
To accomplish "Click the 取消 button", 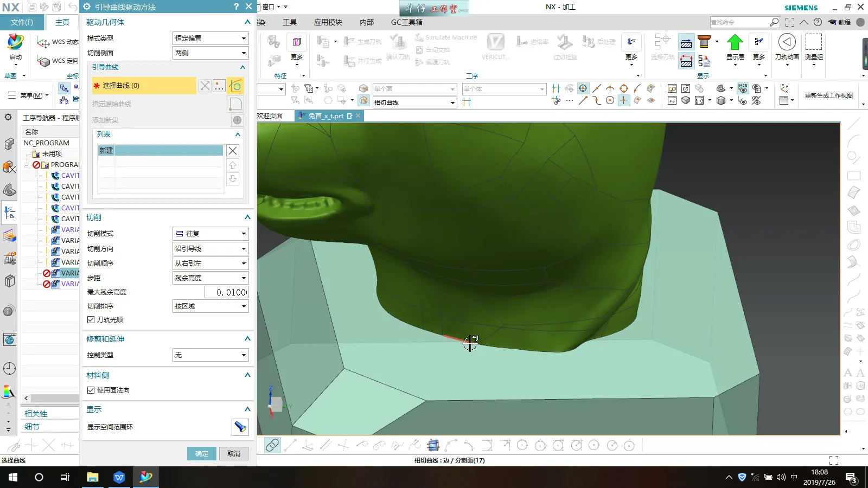I will tap(234, 454).
